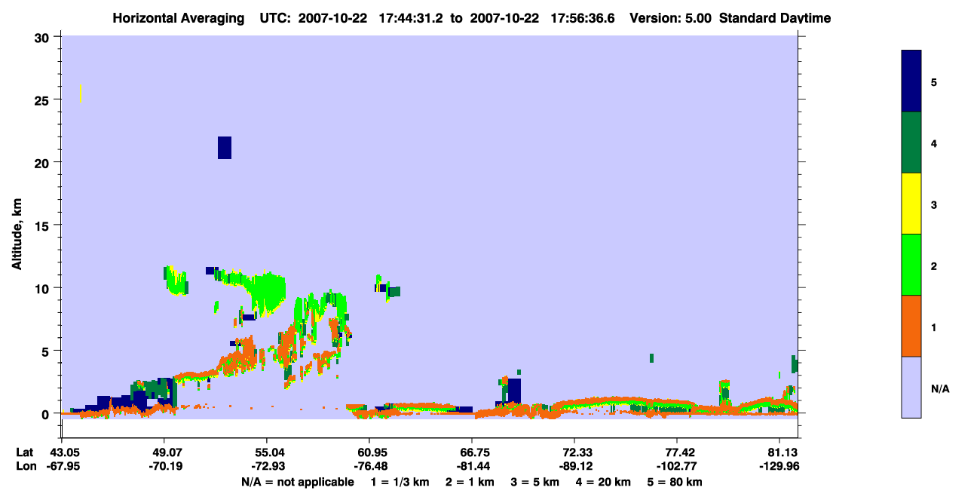Click the 'Version: 5.00' text
980x503 pixels.
point(672,18)
